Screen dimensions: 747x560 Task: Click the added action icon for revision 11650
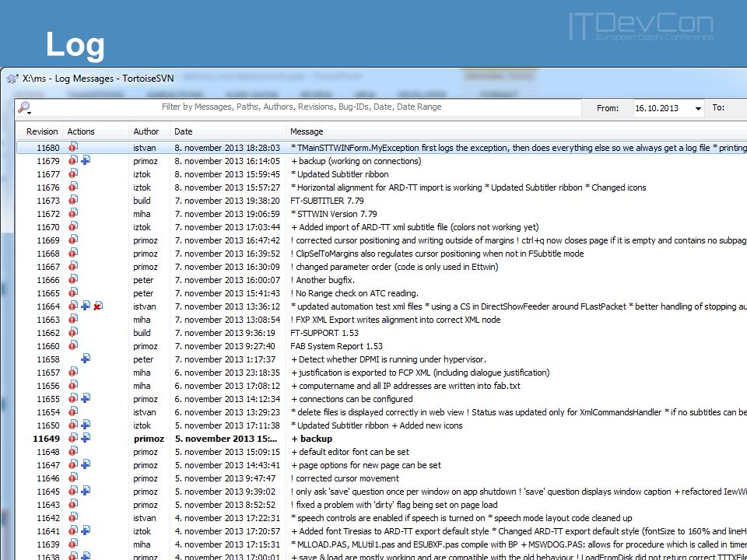pos(86,425)
